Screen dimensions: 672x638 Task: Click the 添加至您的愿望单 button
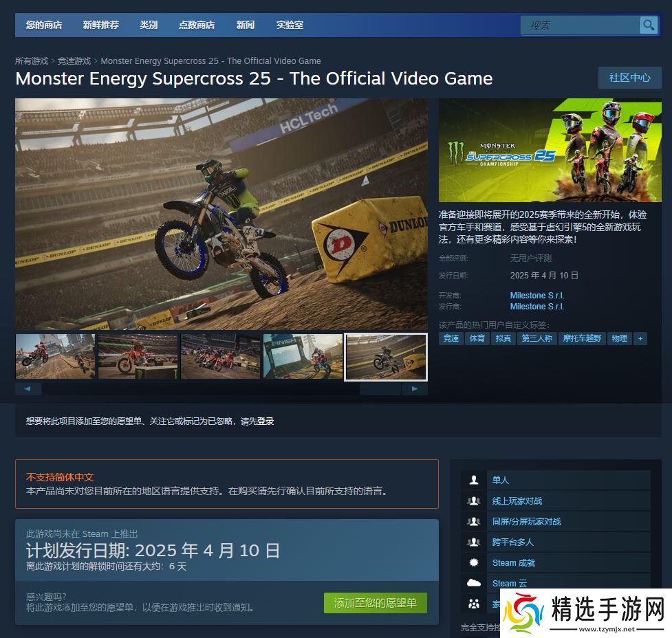tap(375, 603)
